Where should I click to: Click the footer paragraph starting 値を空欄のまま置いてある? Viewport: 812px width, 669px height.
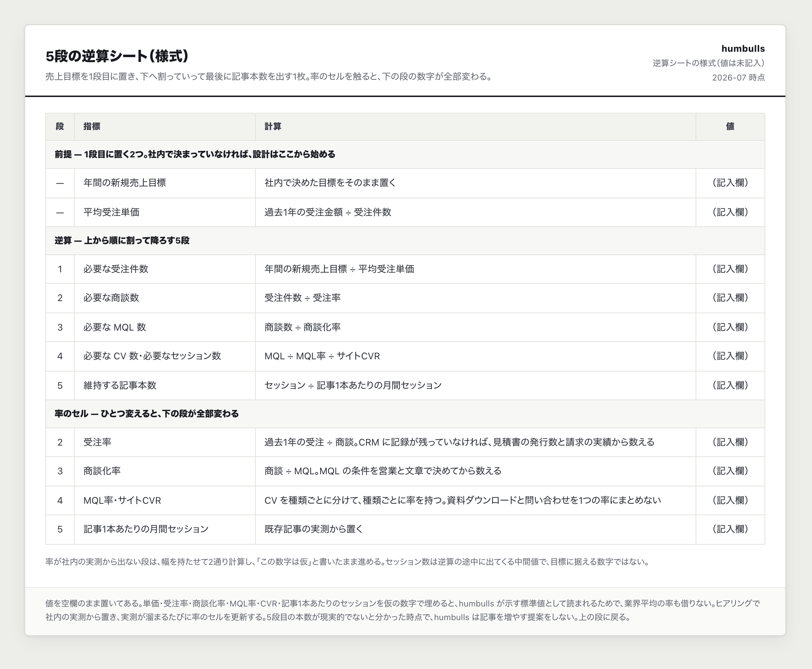403,610
